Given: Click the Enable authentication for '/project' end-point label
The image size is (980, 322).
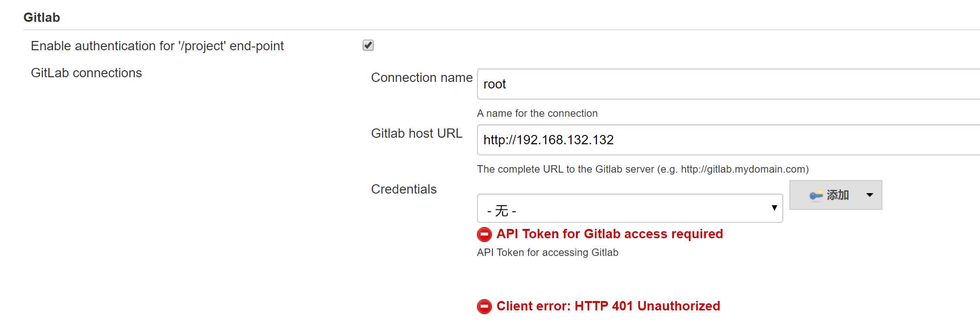Looking at the screenshot, I should point(157,46).
